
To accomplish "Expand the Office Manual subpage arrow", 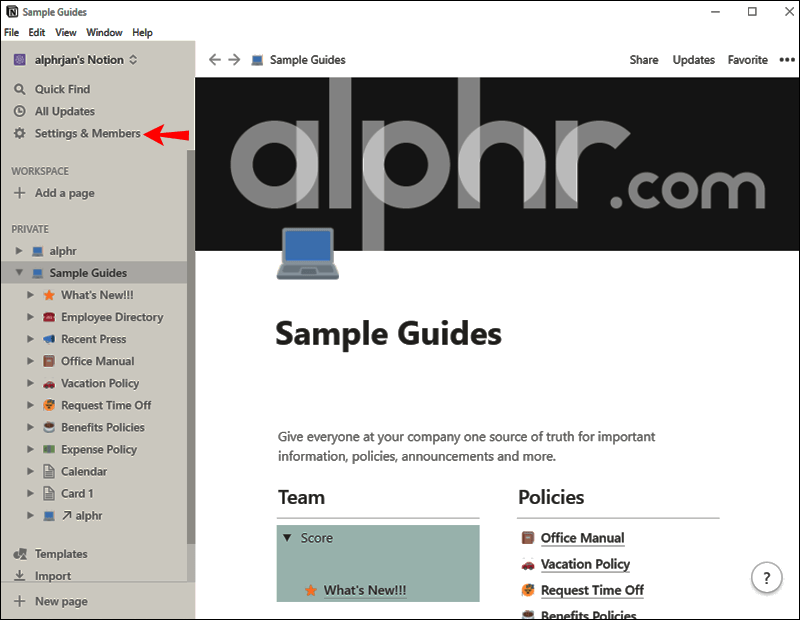I will click(31, 361).
